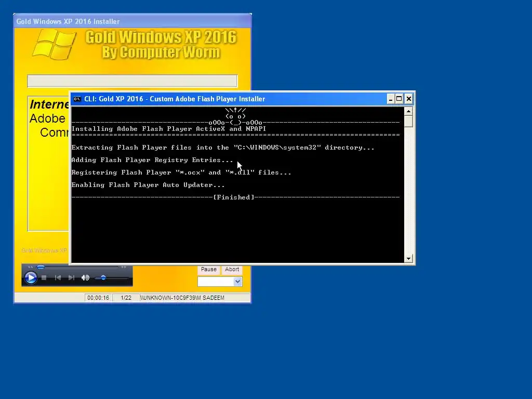Close the CLI Flash Player Installer window
This screenshot has width=532, height=399.
point(408,99)
